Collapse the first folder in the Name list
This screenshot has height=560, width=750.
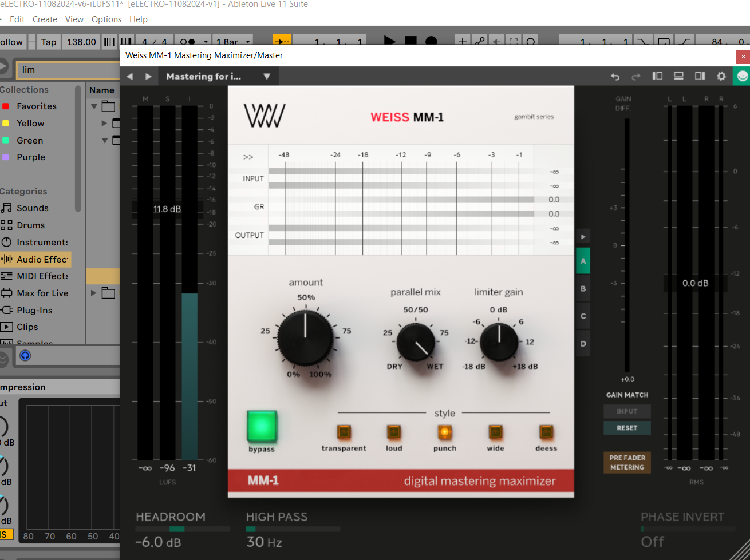coord(94,106)
